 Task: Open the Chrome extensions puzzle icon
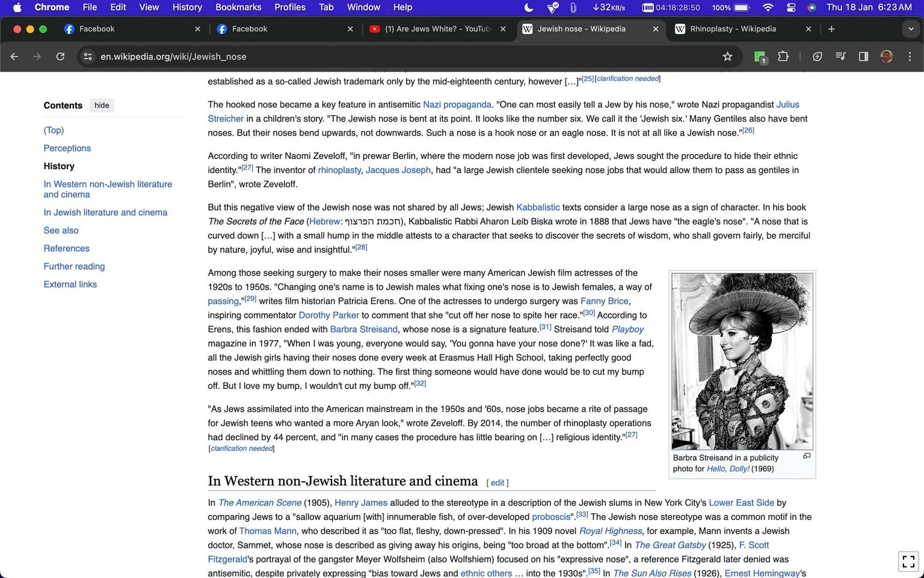click(783, 57)
